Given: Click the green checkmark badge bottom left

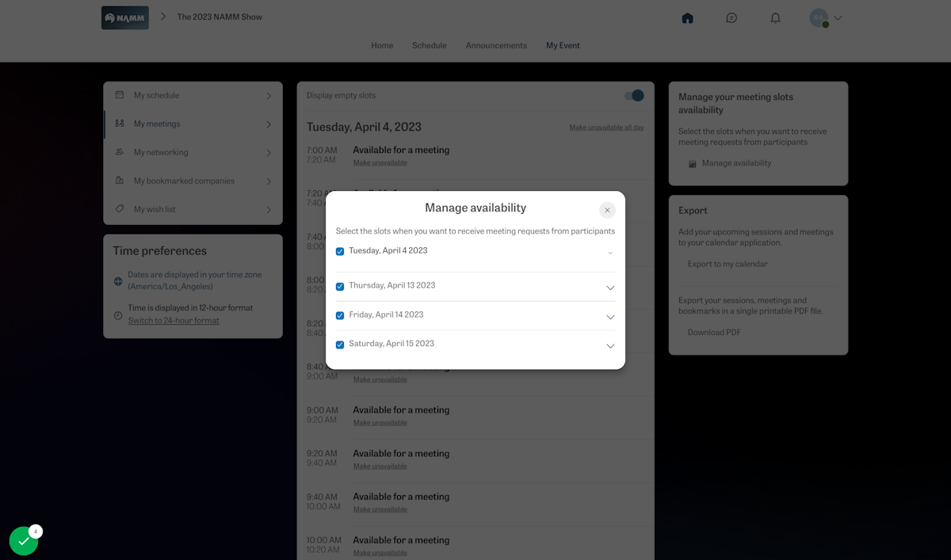Looking at the screenshot, I should pos(24,540).
